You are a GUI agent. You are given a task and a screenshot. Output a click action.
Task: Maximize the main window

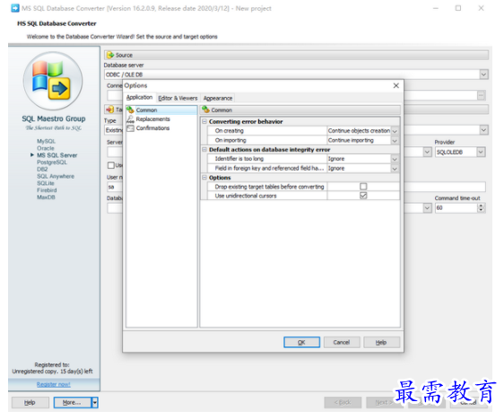click(458, 8)
